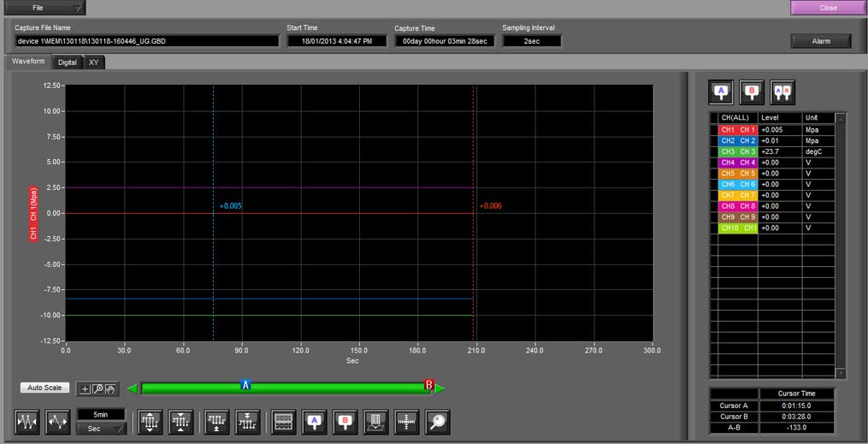Switch to the Digital tab
This screenshot has height=444, width=868.
(68, 62)
